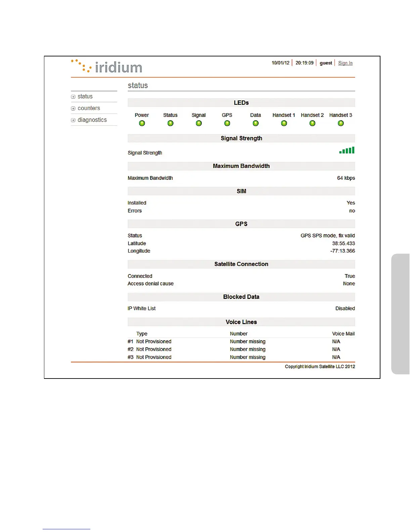
Task: Click the GPS section header
Action: pyautogui.click(x=241, y=224)
